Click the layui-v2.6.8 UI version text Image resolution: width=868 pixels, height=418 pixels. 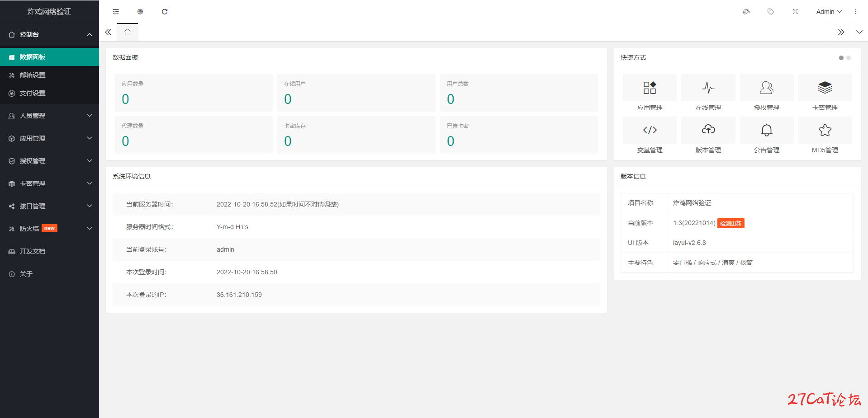[689, 243]
